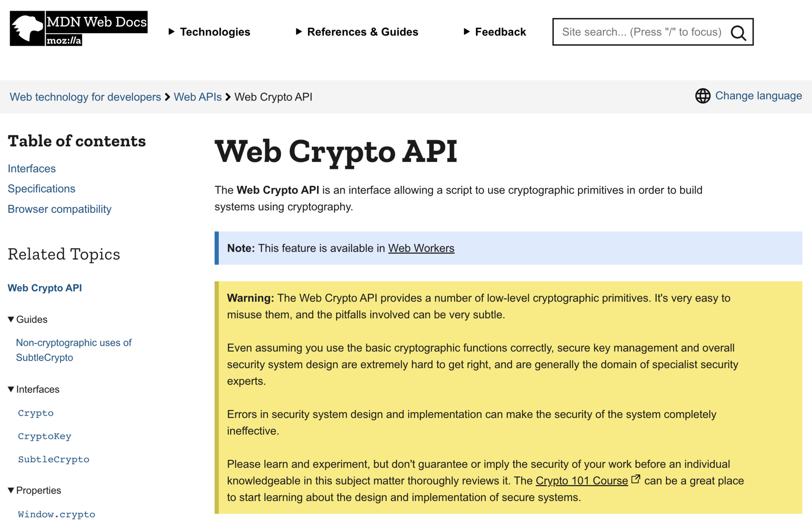Viewport: 812px width, 528px height.
Task: Open the CryptoKey interface page
Action: [x=45, y=436]
